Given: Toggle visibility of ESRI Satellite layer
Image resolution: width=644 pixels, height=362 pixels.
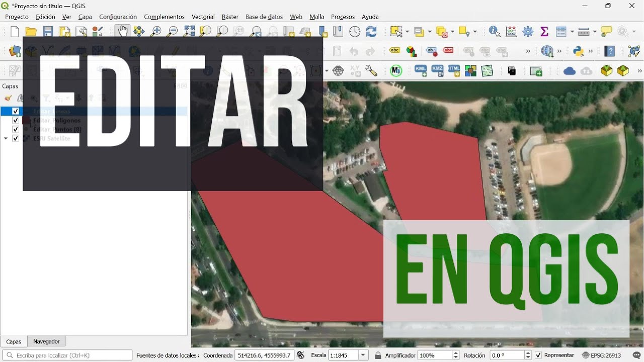Looking at the screenshot, I should (16, 138).
